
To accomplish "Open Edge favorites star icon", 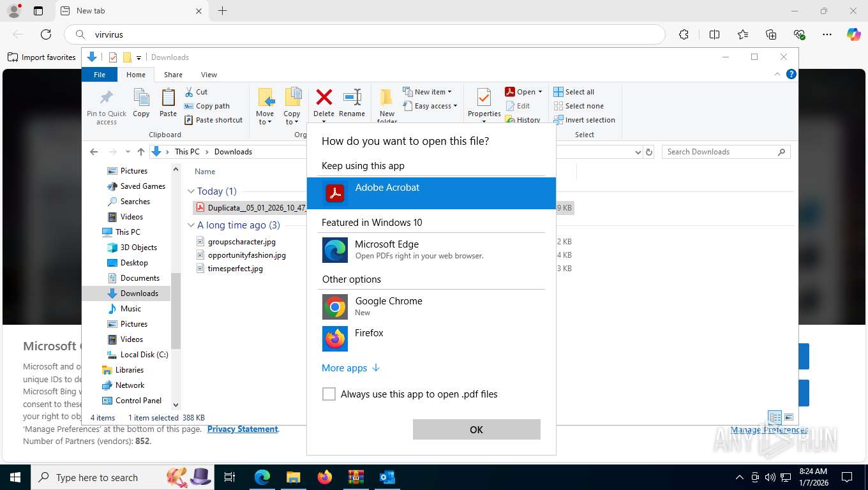I will tap(742, 34).
